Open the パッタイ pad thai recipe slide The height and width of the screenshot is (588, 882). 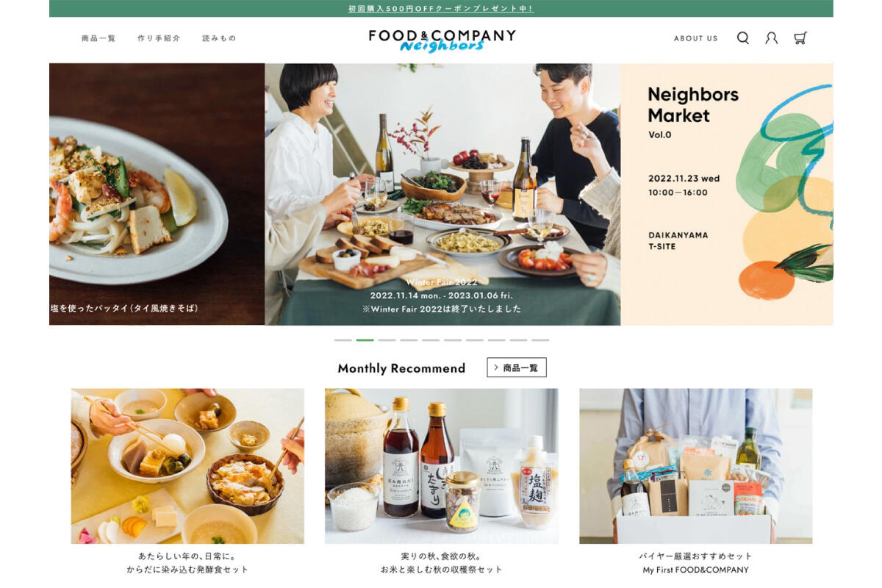[157, 194]
